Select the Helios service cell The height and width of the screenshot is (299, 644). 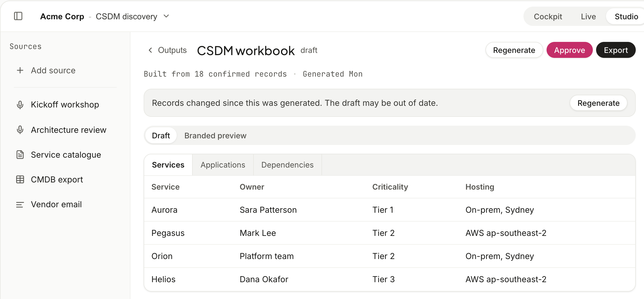tap(163, 279)
